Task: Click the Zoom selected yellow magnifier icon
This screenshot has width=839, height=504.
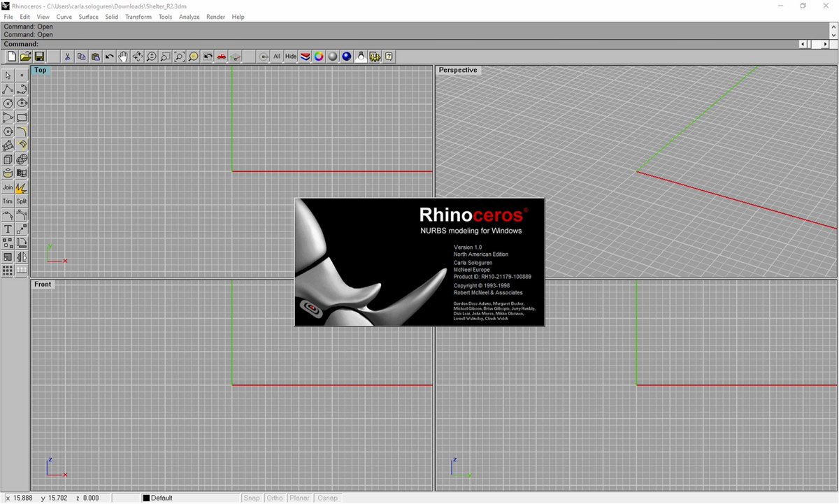Action: 194,57
